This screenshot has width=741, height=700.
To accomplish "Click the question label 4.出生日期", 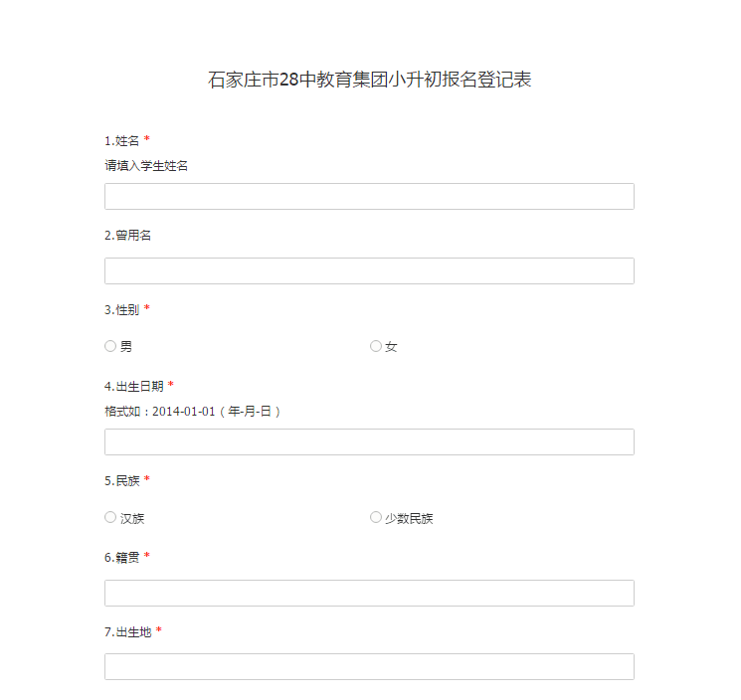I will 134,386.
